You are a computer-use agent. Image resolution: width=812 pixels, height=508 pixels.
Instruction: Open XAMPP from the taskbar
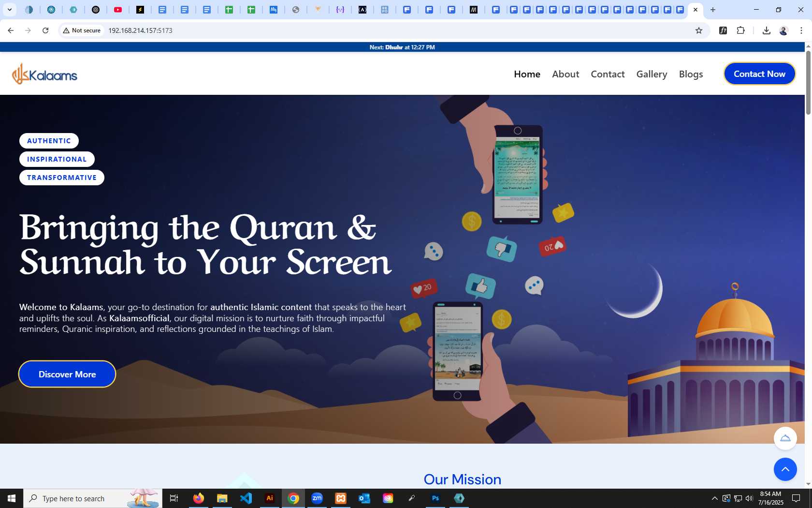point(341,498)
